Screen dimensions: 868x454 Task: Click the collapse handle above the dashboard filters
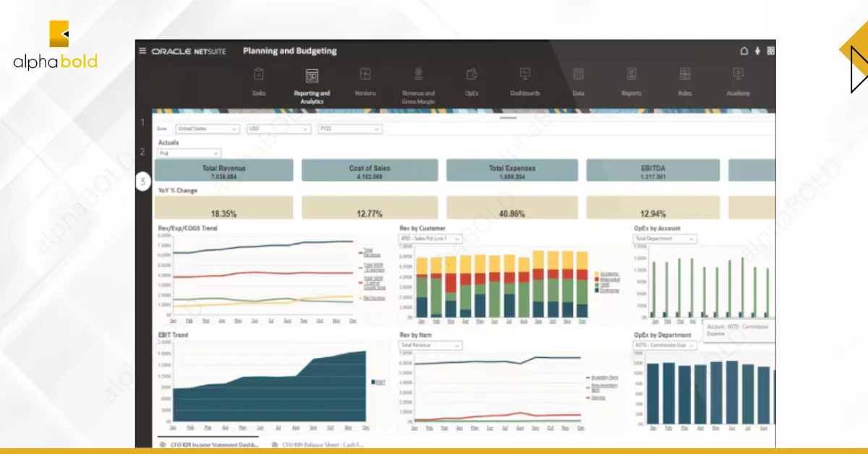509,117
